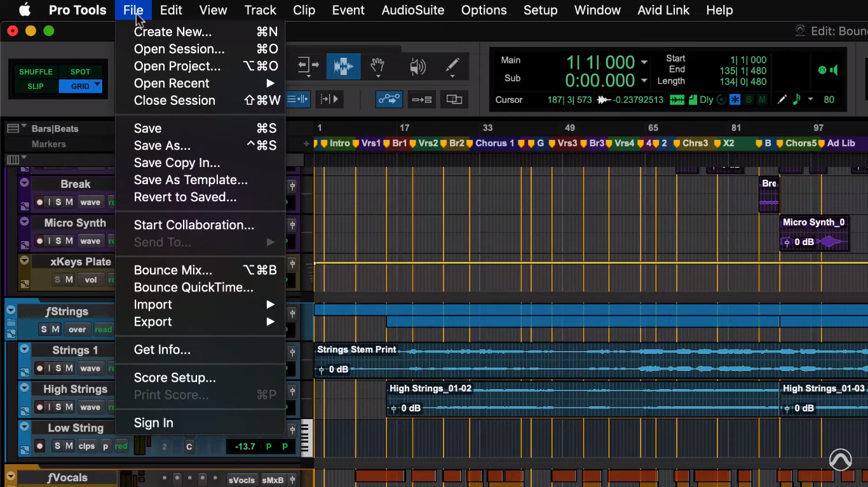Click the Link Timeline and Edit Selection icon

point(389,100)
